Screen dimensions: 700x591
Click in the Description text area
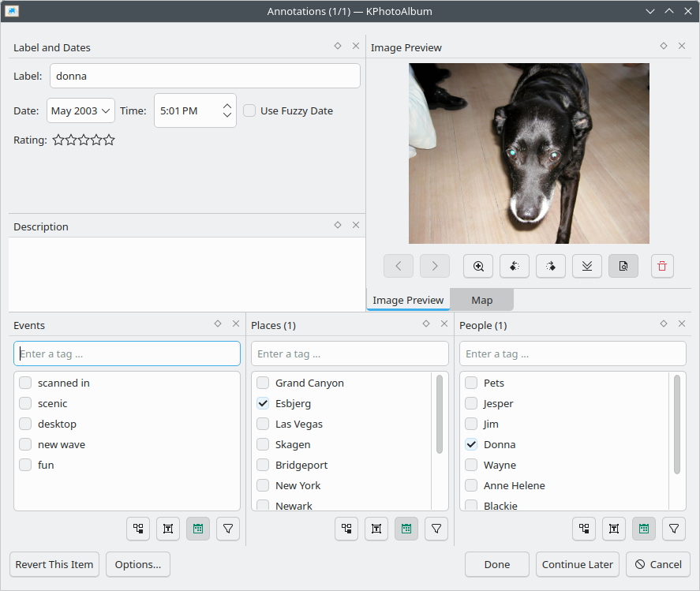(186, 274)
